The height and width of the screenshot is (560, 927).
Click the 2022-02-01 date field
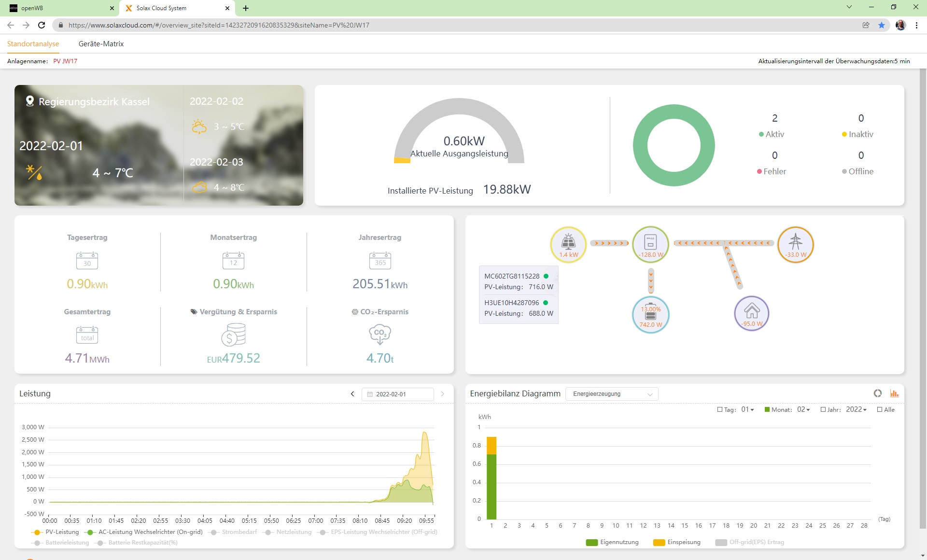397,394
